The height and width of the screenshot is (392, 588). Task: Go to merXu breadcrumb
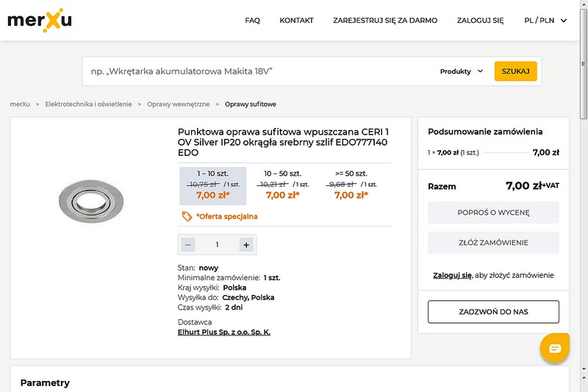click(x=20, y=104)
